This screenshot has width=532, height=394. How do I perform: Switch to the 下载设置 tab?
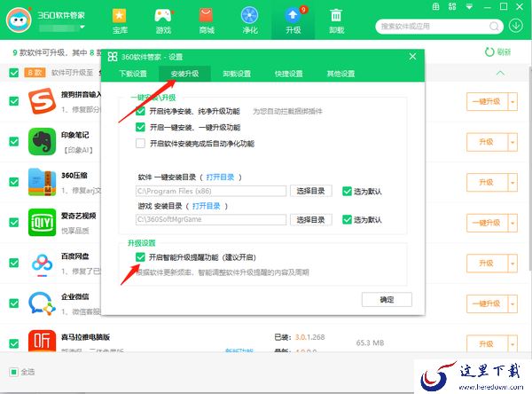pos(133,74)
